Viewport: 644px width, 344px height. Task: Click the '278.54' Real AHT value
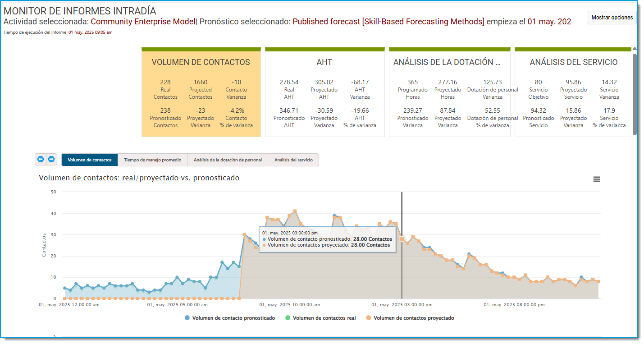click(289, 82)
